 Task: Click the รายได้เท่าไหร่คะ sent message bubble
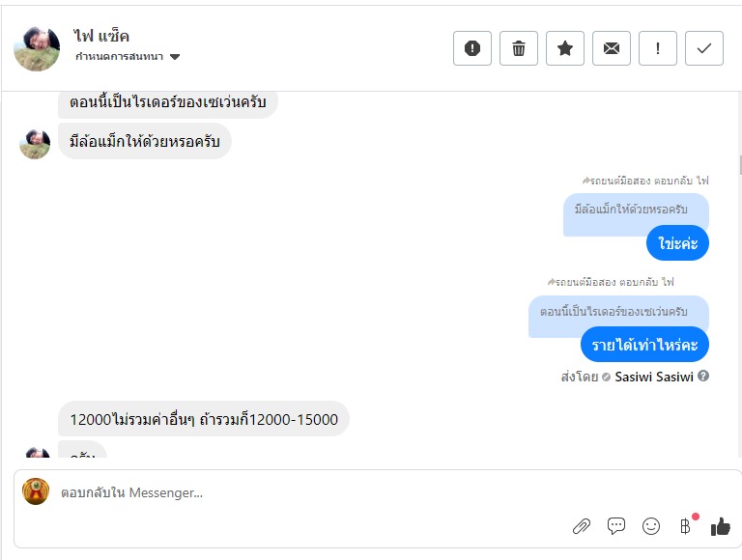point(644,345)
